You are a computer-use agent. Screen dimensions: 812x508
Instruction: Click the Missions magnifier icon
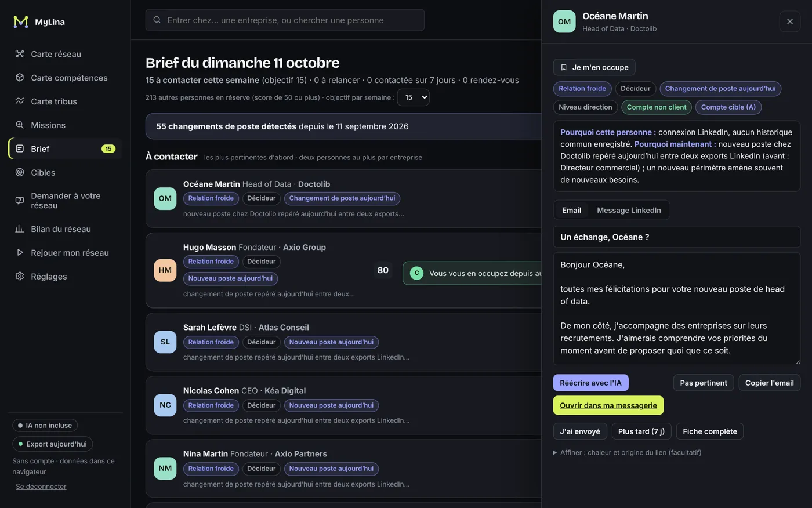[20, 125]
